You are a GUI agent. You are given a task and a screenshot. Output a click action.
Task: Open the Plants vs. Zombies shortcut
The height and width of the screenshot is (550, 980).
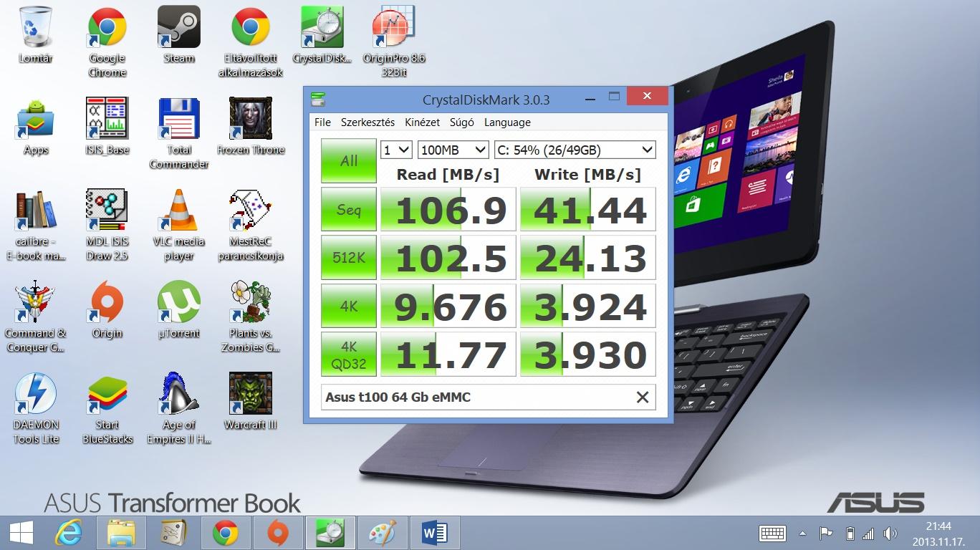pos(251,317)
